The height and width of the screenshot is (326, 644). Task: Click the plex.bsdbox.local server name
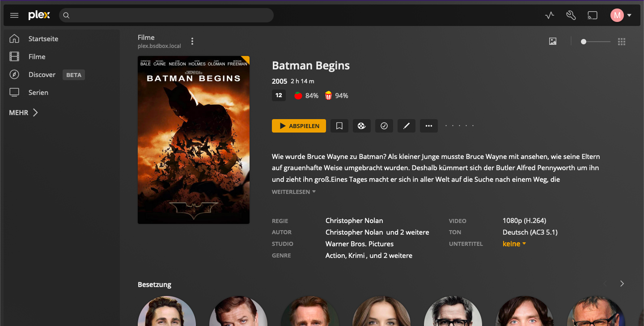[x=159, y=46]
